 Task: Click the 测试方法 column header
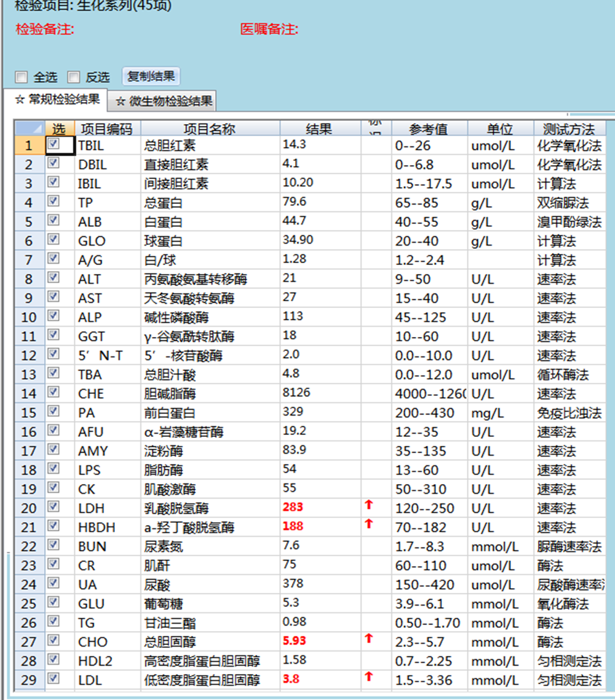(x=570, y=129)
